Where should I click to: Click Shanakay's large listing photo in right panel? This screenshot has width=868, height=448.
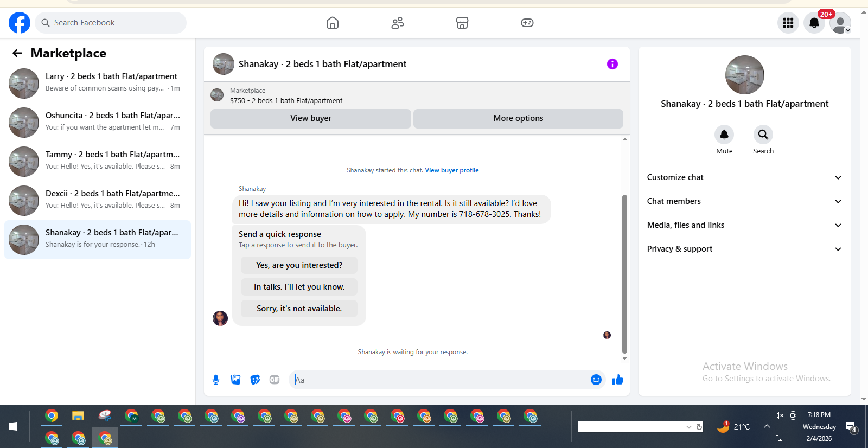pos(744,75)
